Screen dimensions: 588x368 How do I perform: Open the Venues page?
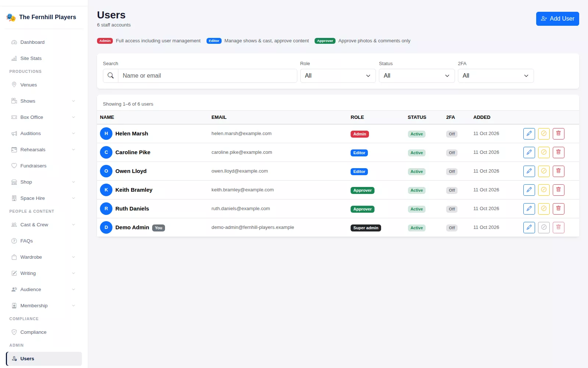44,85
